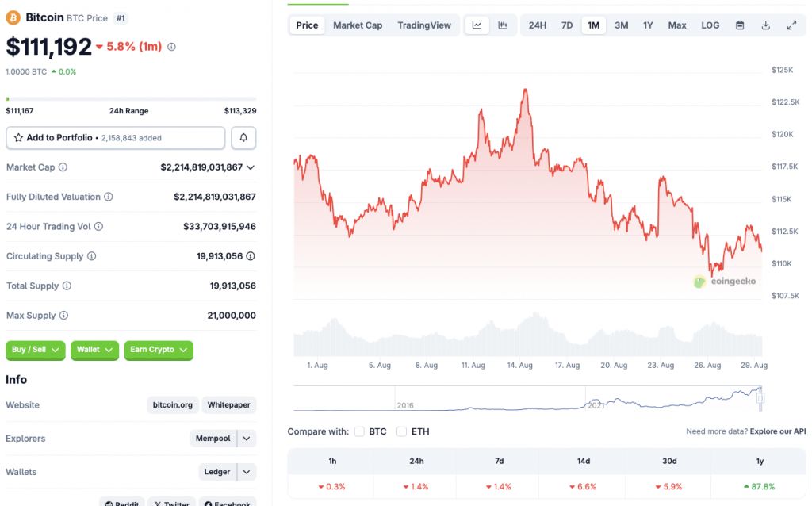Image resolution: width=812 pixels, height=506 pixels.
Task: Click the #1 rank badge
Action: pos(121,18)
